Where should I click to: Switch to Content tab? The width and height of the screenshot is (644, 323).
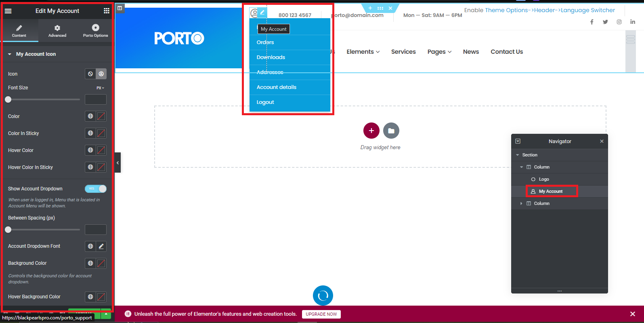(x=19, y=31)
